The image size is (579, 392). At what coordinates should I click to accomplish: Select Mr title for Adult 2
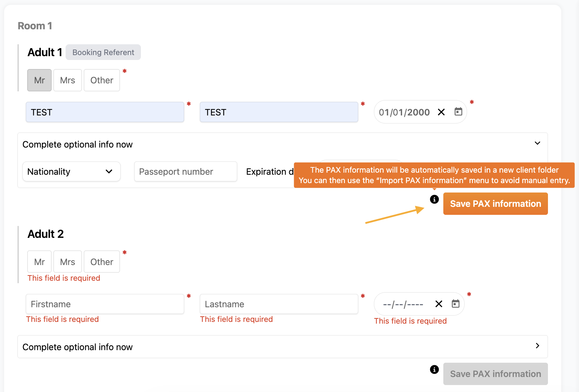pos(39,262)
